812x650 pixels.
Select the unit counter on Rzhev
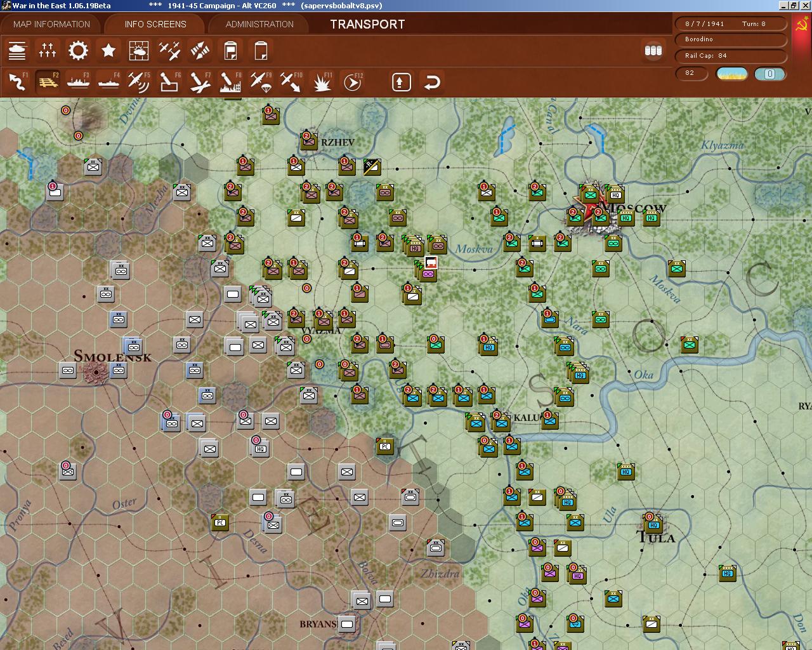tap(309, 140)
